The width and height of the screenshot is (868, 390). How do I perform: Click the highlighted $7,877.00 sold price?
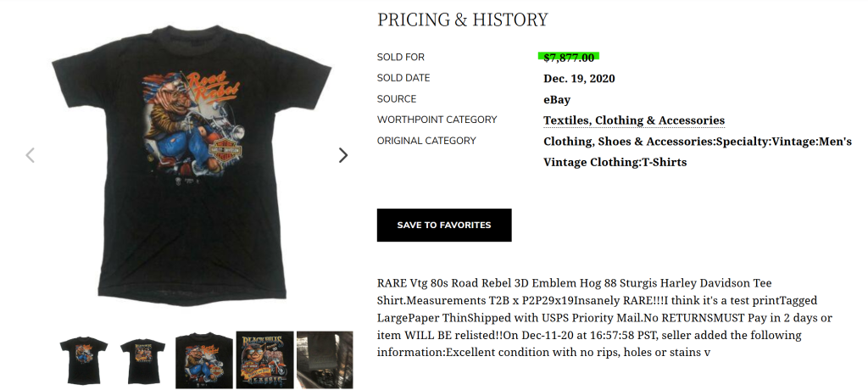coord(569,58)
